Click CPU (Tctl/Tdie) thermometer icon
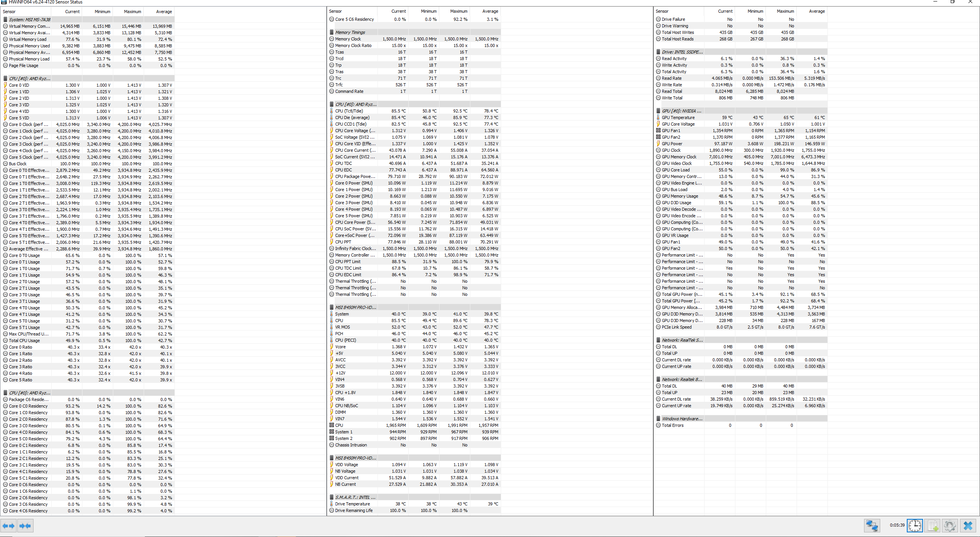980x537 pixels. pos(332,111)
